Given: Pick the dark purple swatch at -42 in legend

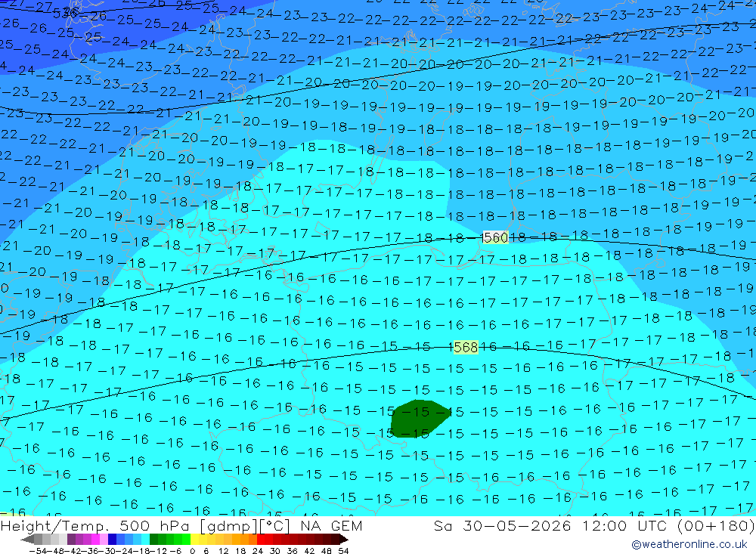Looking at the screenshot, I should [x=71, y=539].
